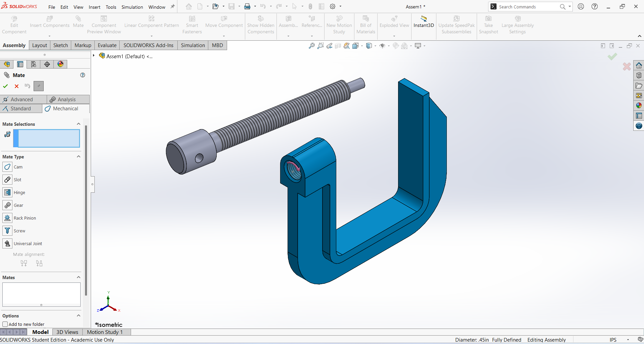The image size is (644, 344).
Task: Open the Insert menu
Action: pyautogui.click(x=94, y=7)
